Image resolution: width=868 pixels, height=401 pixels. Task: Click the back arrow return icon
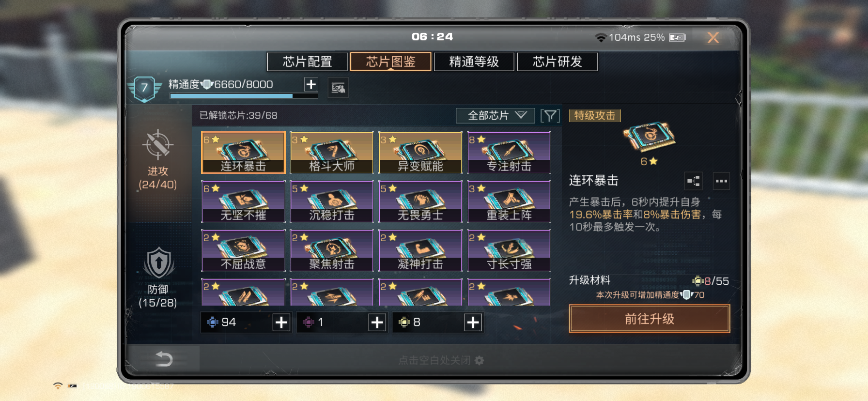tap(164, 359)
